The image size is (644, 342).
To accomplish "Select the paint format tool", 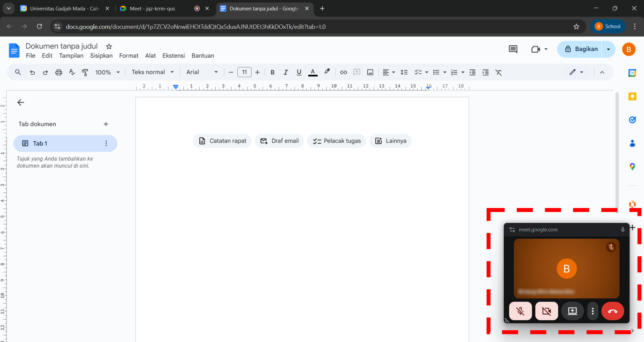I will [x=85, y=72].
